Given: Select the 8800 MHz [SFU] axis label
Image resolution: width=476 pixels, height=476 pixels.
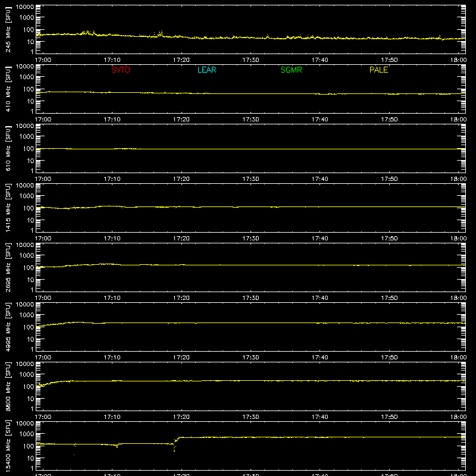Looking at the screenshot, I should 8,386.
